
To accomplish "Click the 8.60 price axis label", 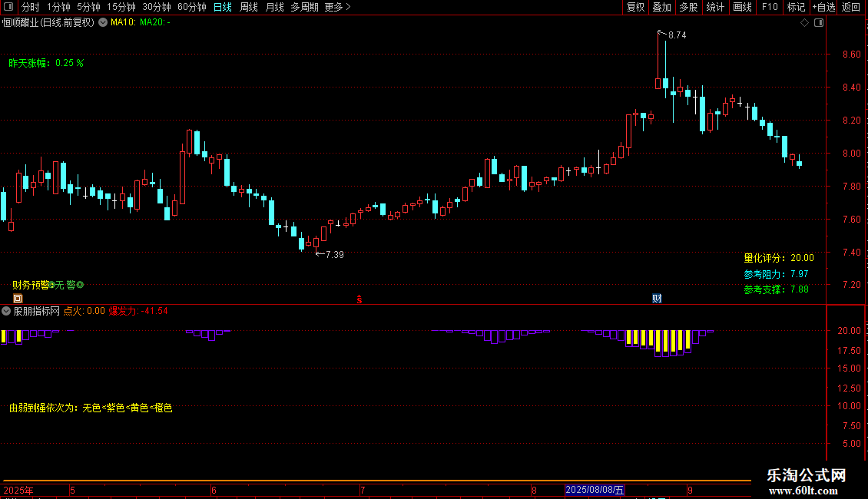I will 851,55.
